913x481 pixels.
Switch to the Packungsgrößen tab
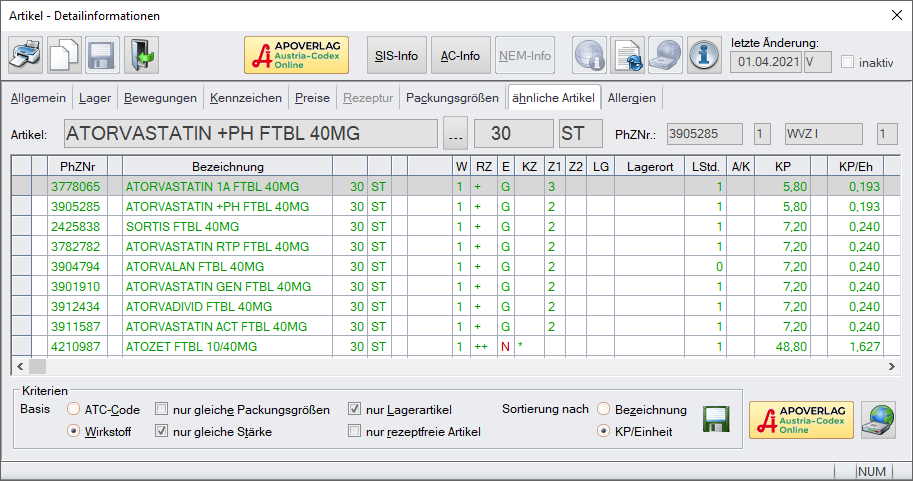(x=452, y=98)
